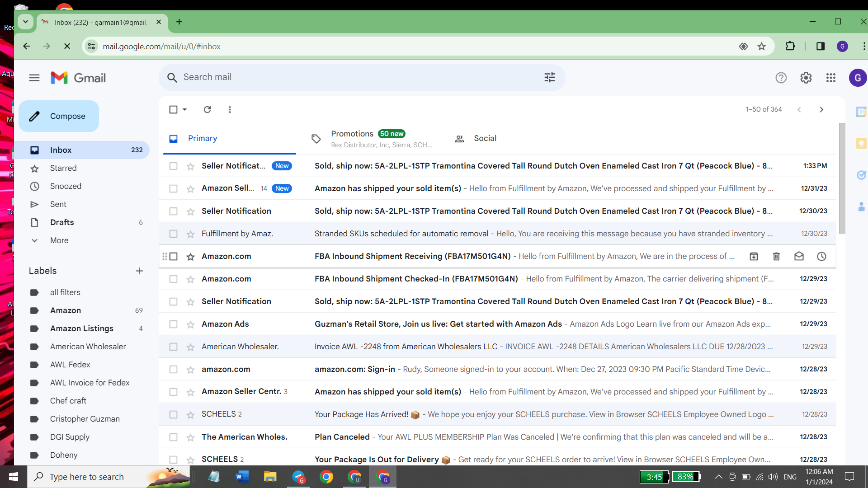The height and width of the screenshot is (488, 868).
Task: Show hidden system tray icons
Action: (718, 477)
